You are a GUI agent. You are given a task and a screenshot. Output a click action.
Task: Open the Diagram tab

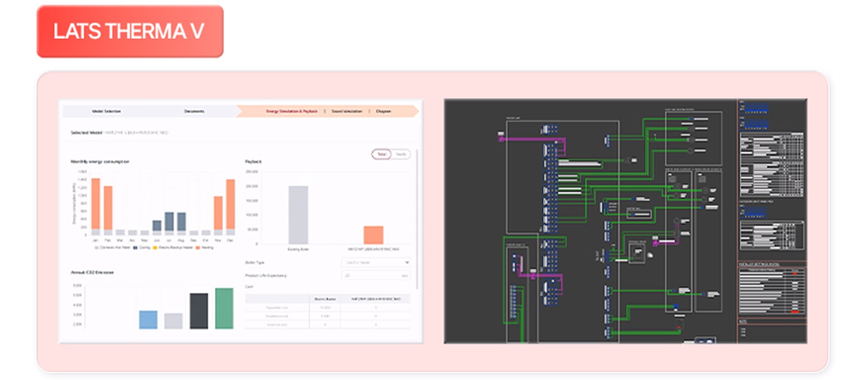(x=384, y=111)
